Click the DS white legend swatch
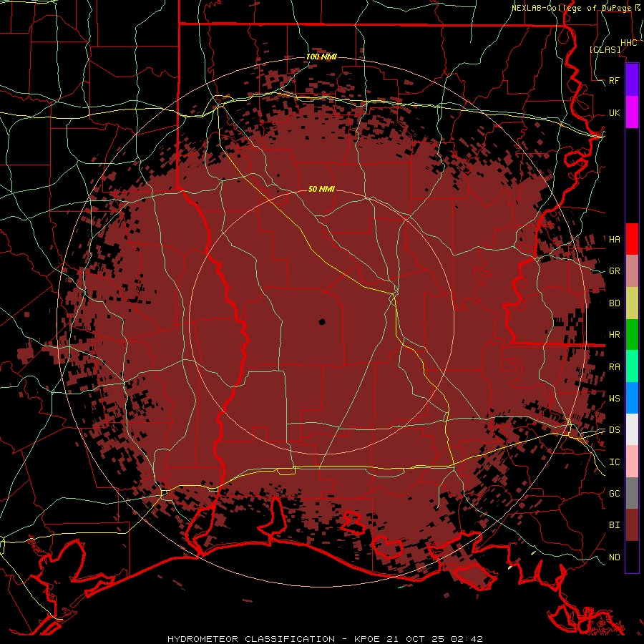 tap(632, 429)
